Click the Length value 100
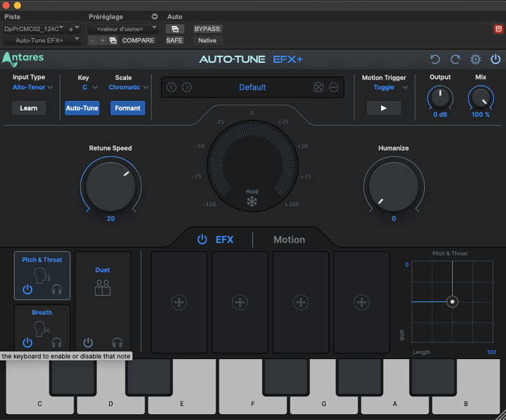 pyautogui.click(x=491, y=352)
